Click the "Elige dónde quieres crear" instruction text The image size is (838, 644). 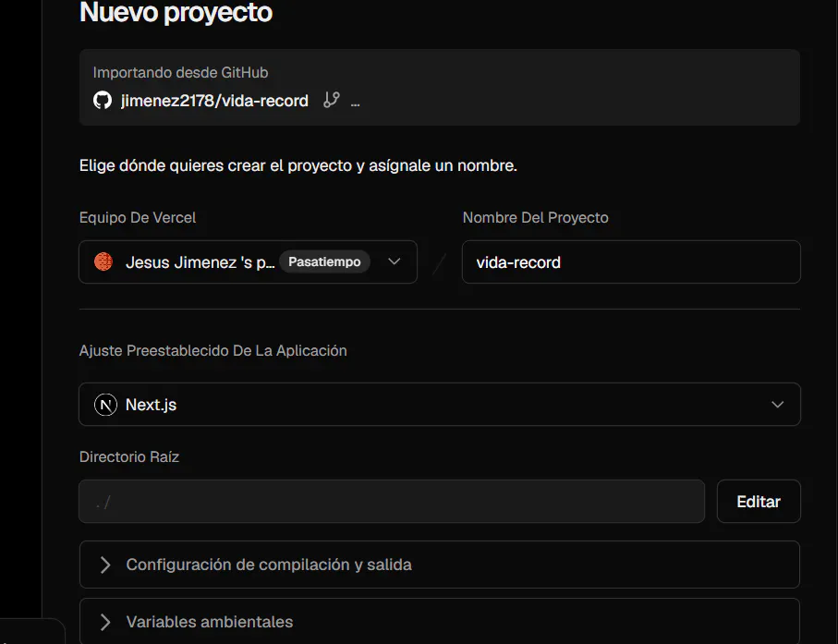(298, 165)
